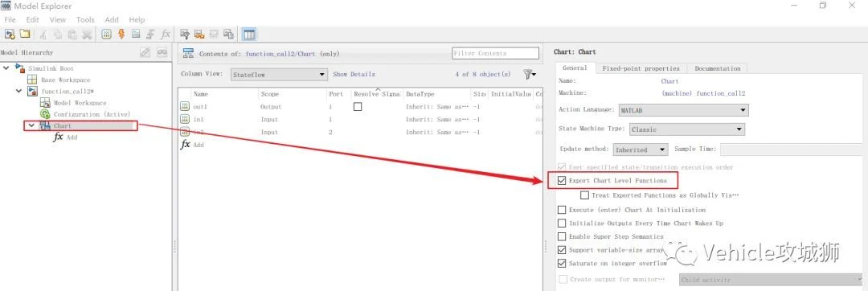
Task: Click the Delete X toolbar icon
Action: (x=87, y=35)
